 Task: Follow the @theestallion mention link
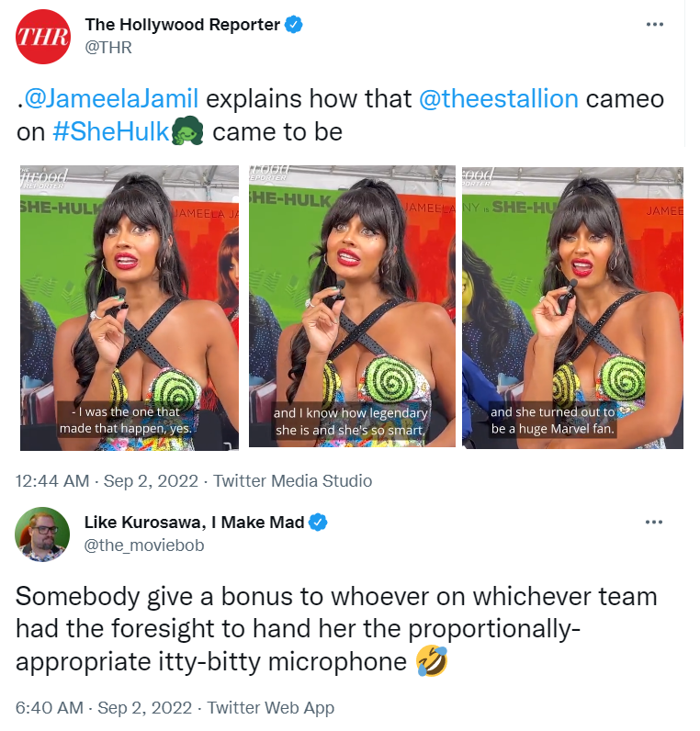pos(499,99)
